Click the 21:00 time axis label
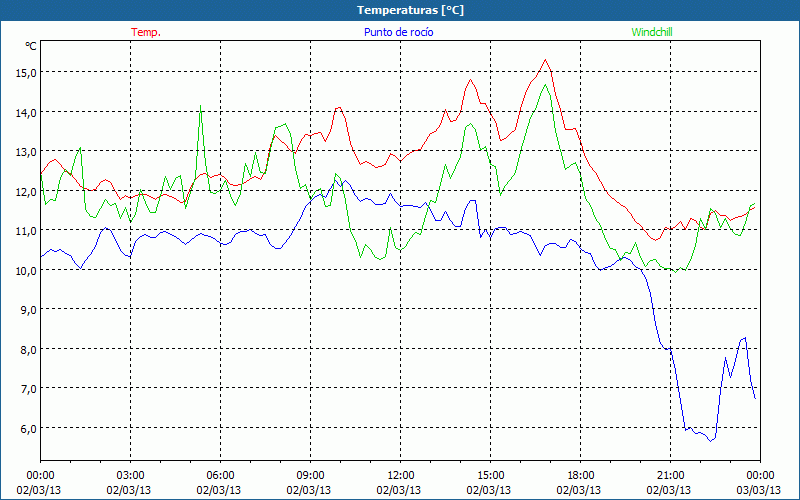Viewport: 800px width, 500px height. (670, 476)
